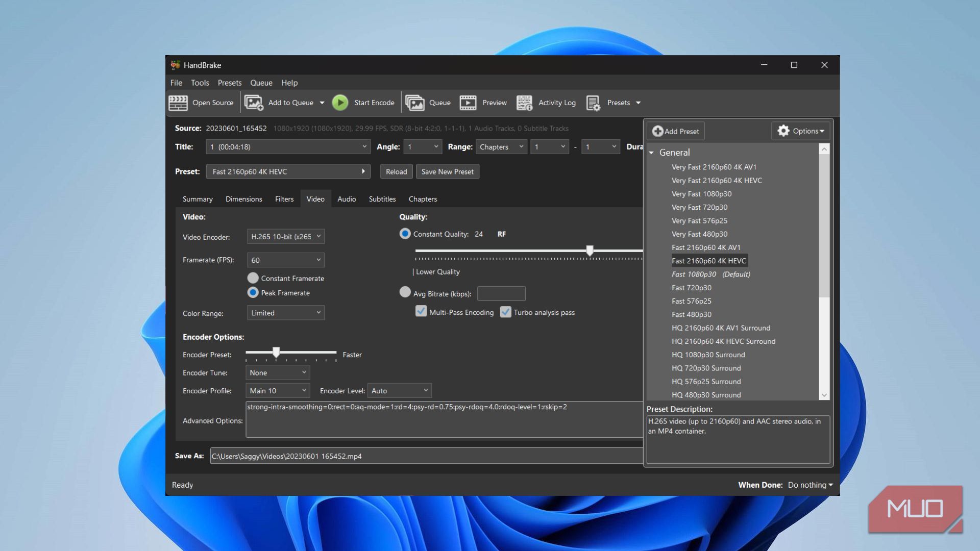The width and height of the screenshot is (980, 551).
Task: Open the Encoder Tune dropdown
Action: [278, 372]
